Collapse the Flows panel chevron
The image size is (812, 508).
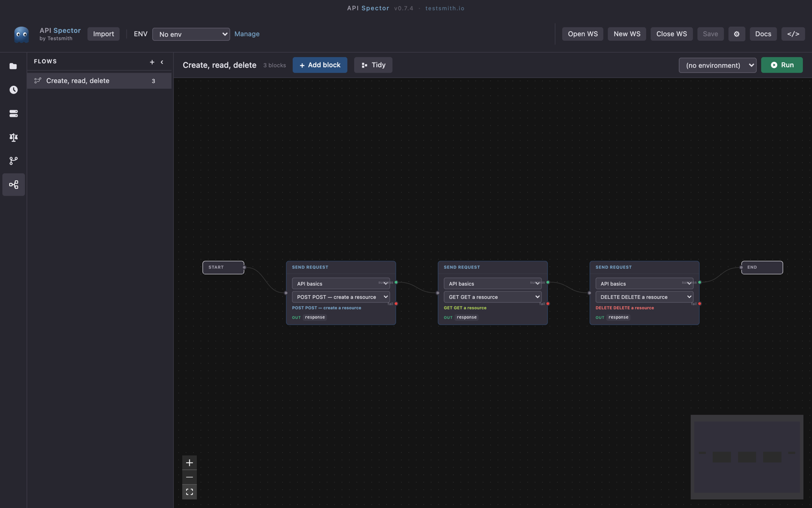(x=162, y=62)
